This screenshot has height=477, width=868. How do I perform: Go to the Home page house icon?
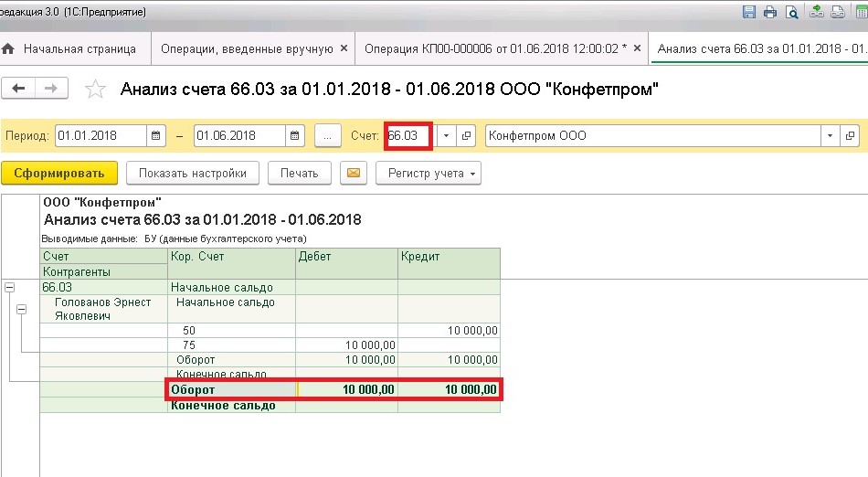tap(8, 48)
